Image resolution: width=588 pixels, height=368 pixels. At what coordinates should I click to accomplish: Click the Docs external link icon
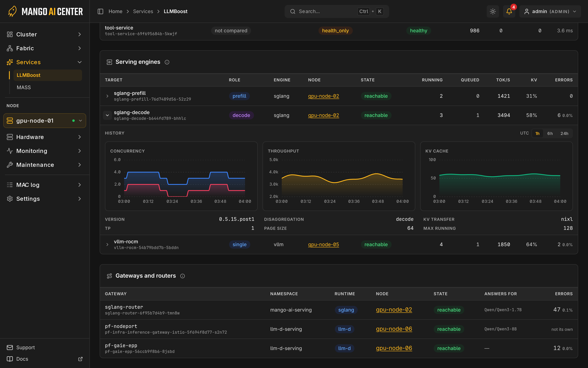80,359
